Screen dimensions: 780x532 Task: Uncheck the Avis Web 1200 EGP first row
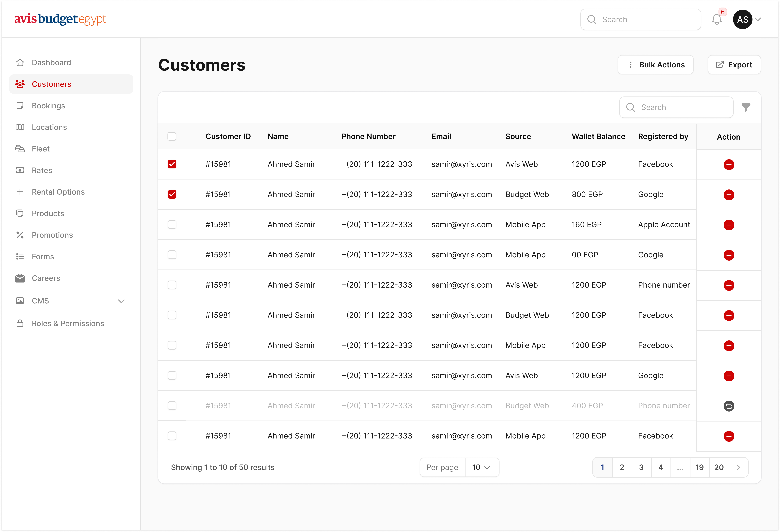point(172,164)
